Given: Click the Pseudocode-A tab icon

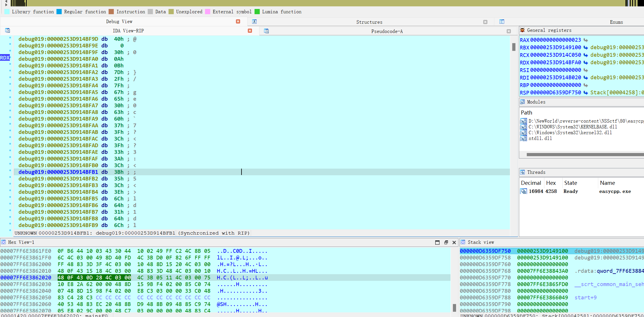Looking at the screenshot, I should (x=266, y=31).
